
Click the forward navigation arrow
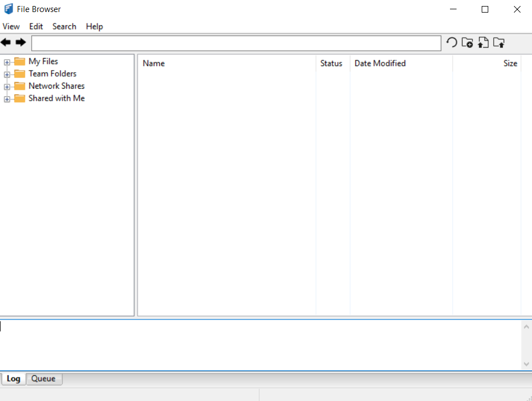[x=21, y=43]
